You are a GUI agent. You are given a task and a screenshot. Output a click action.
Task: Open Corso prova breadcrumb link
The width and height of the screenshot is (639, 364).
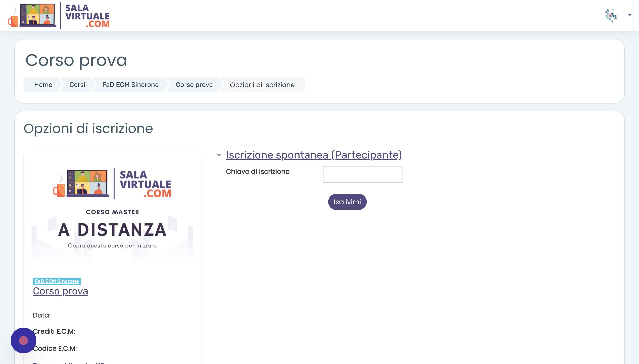pos(194,85)
